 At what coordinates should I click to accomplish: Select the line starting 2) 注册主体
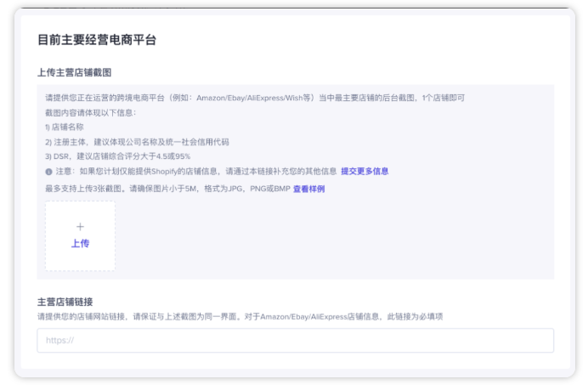click(x=137, y=142)
